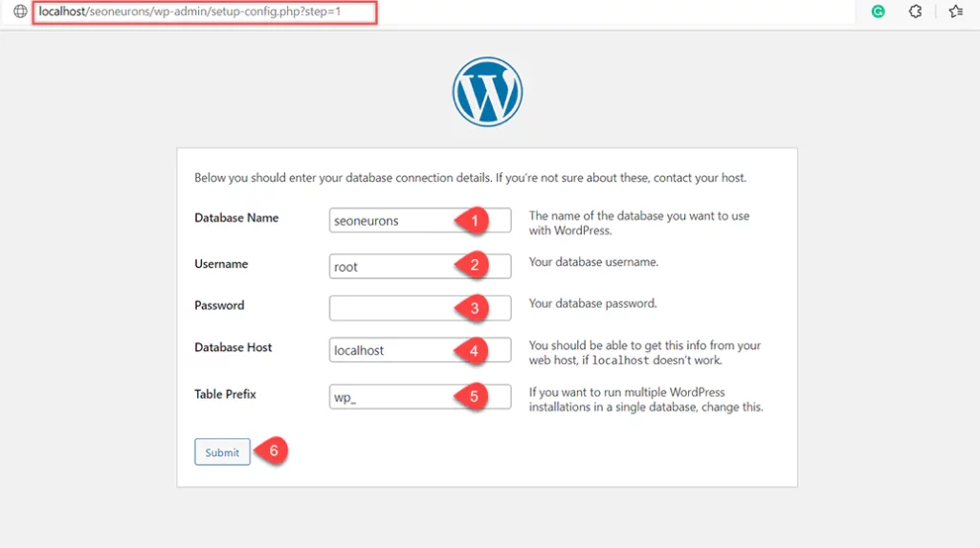Screen dimensions: 980x548
Task: Click the localhost web host hint text
Action: pos(644,352)
